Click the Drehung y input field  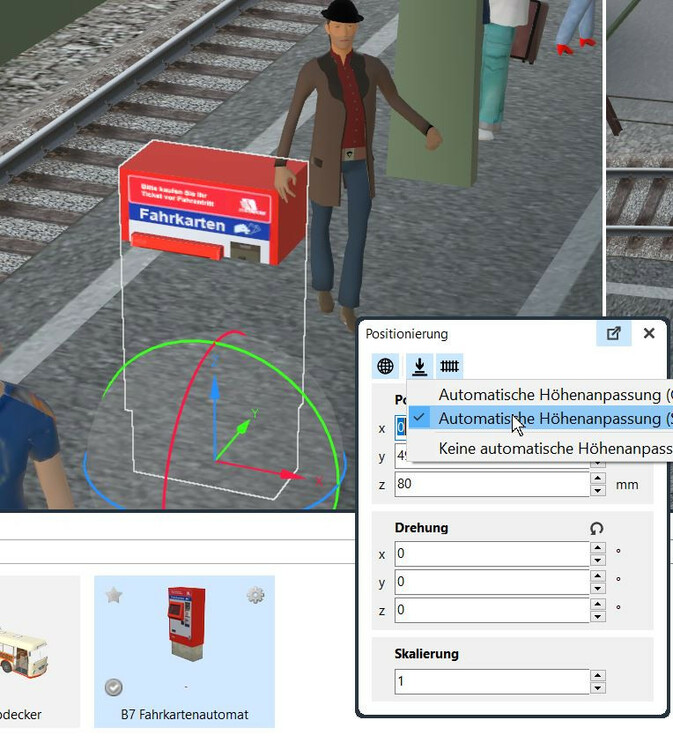pyautogui.click(x=492, y=581)
